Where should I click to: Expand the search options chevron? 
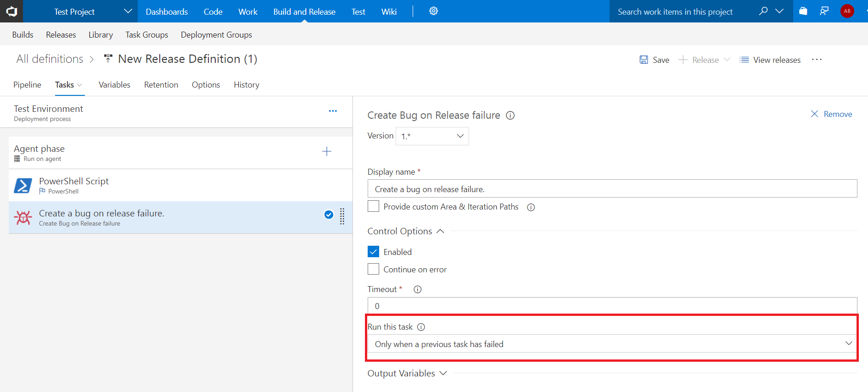pyautogui.click(x=779, y=11)
